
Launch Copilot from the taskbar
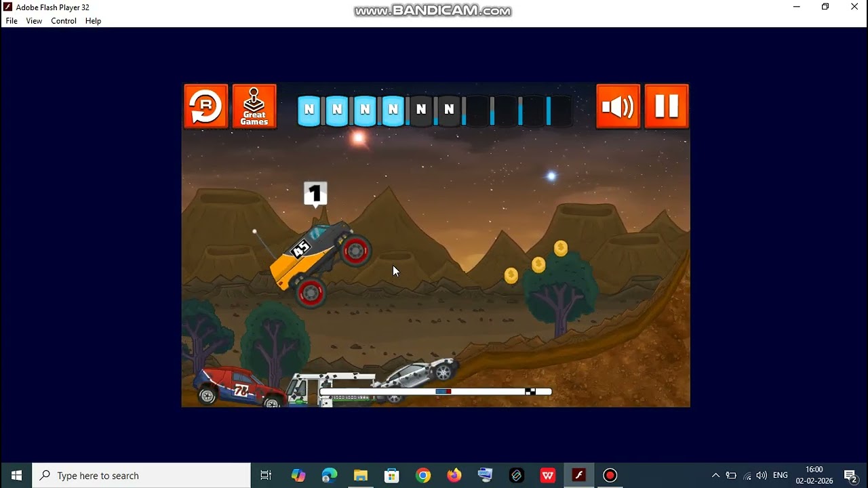pos(298,475)
